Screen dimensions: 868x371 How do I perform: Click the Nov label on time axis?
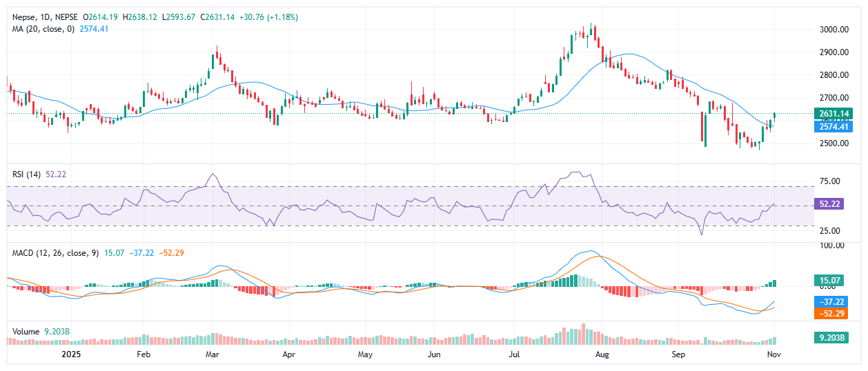776,354
